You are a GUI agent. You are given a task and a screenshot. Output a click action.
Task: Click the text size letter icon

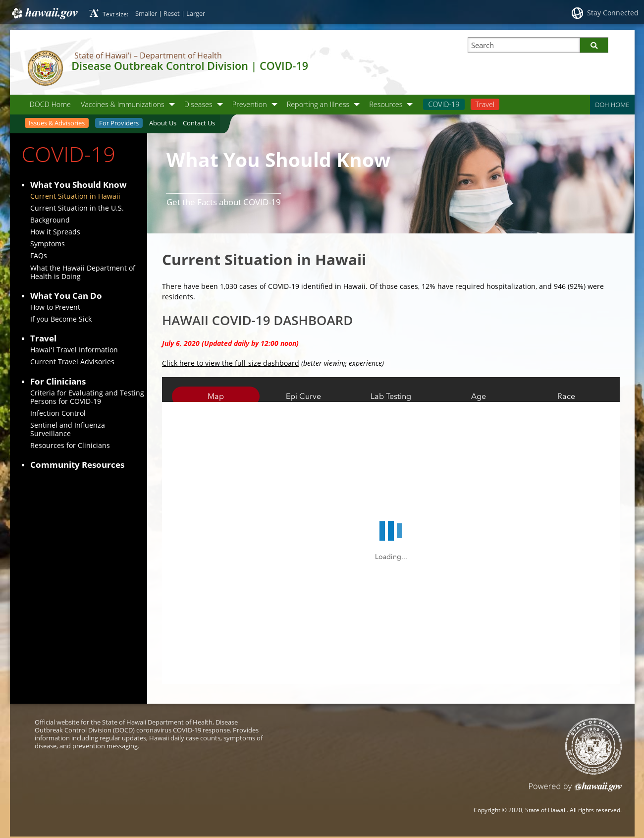(94, 13)
